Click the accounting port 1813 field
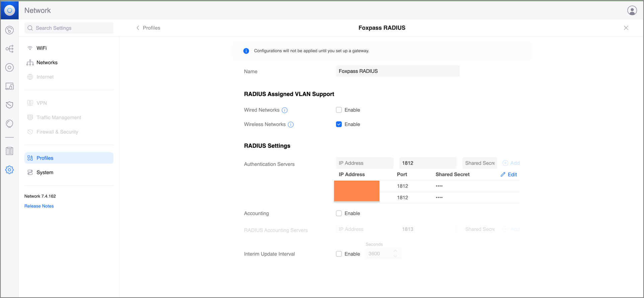 [428, 229]
